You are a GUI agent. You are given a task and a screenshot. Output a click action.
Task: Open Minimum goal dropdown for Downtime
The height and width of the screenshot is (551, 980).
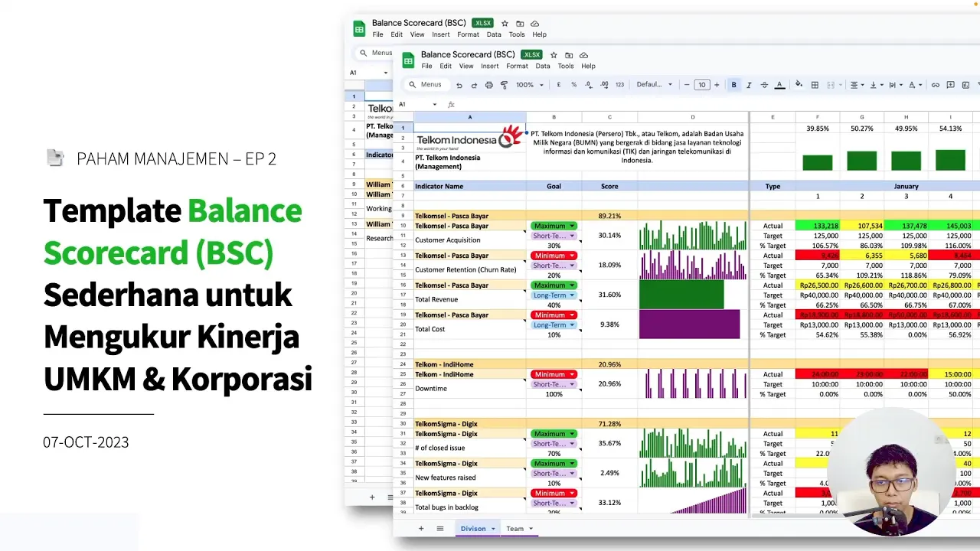coord(554,374)
